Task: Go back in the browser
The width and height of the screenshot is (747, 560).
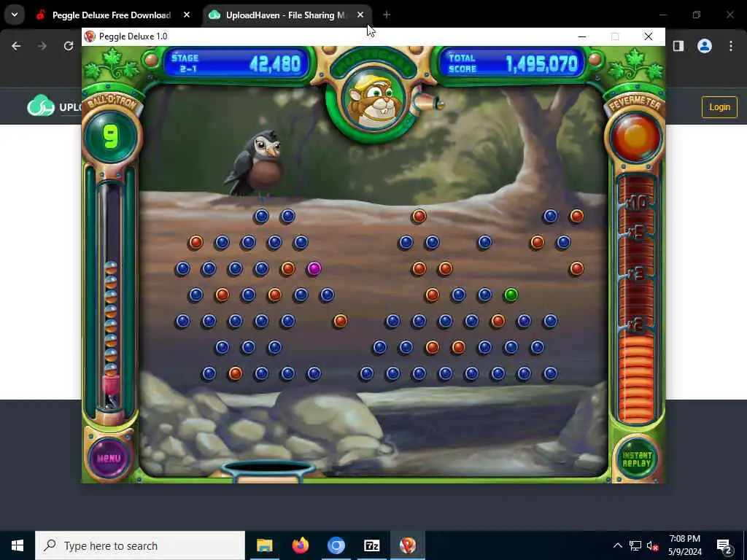Action: point(16,46)
